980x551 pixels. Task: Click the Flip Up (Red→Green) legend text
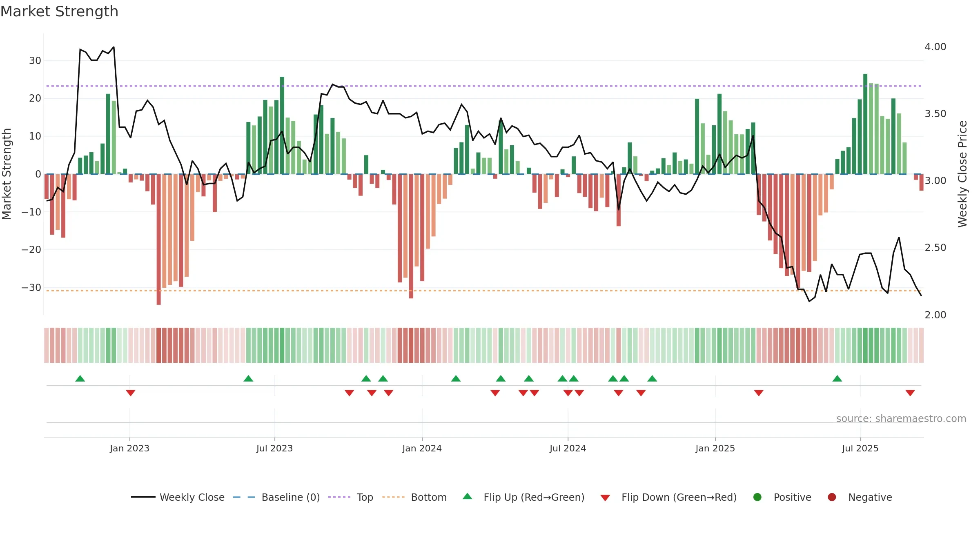click(x=534, y=497)
